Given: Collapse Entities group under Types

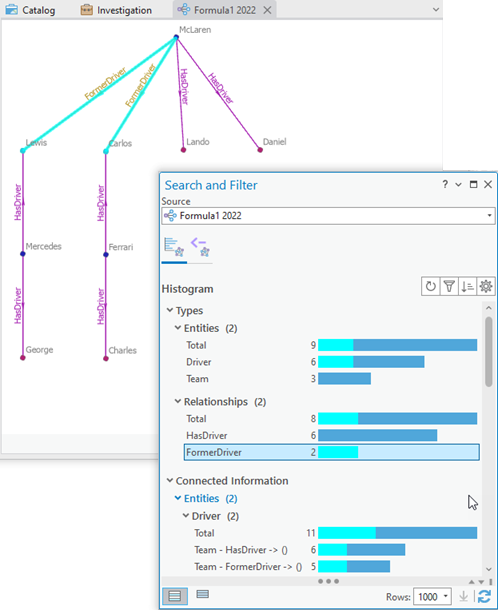Looking at the screenshot, I should click(x=178, y=328).
